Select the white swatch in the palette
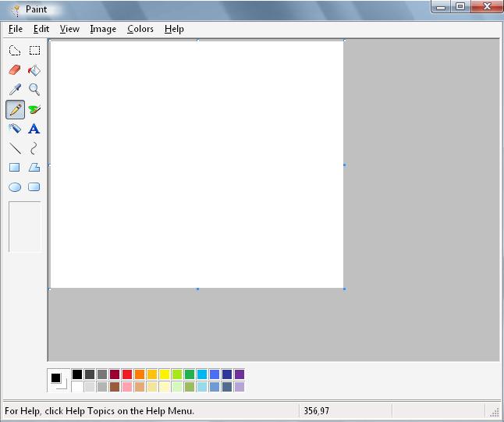This screenshot has width=504, height=422. tap(77, 387)
